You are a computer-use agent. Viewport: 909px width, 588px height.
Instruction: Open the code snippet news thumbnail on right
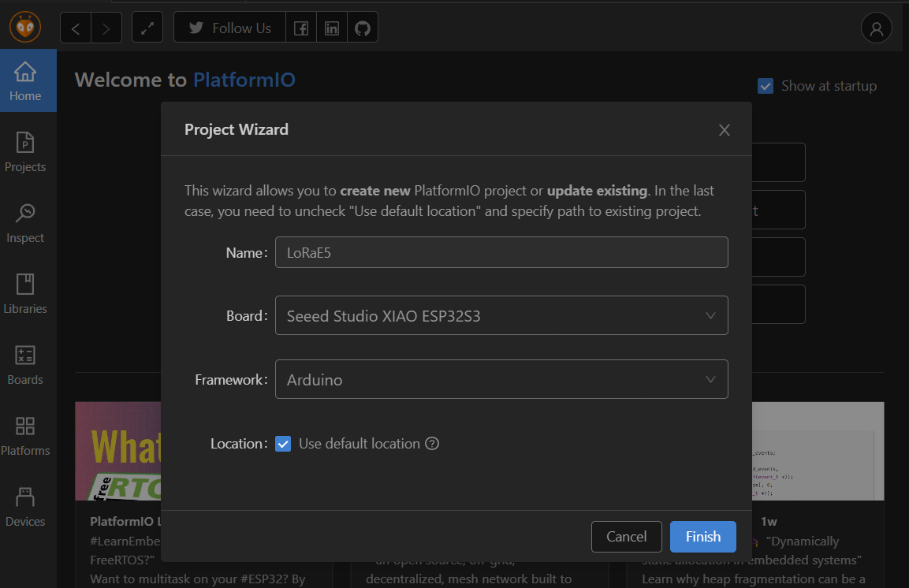(818, 451)
